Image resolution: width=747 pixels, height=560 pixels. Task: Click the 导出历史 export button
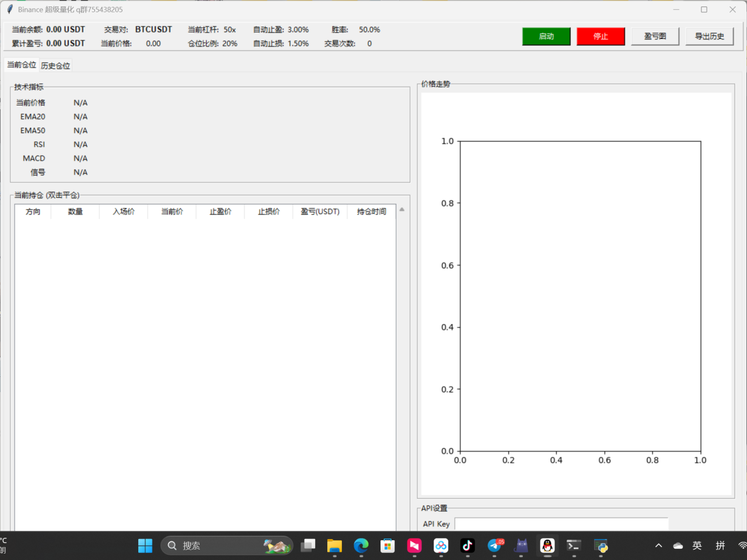tap(709, 36)
